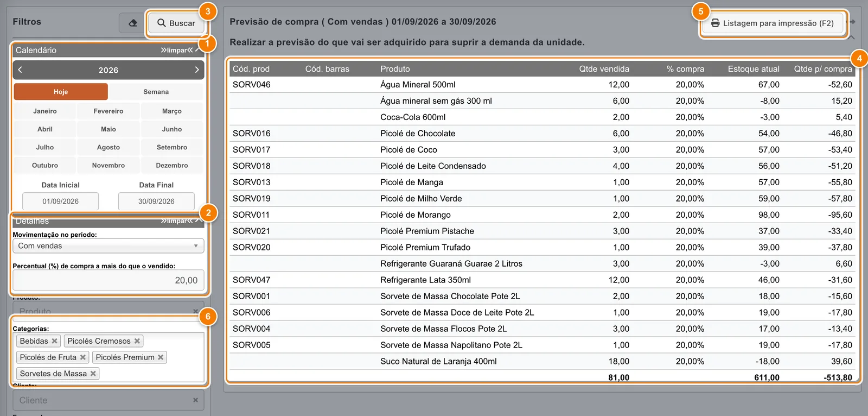868x416 pixels.
Task: Pick Junho month button
Action: click(172, 129)
